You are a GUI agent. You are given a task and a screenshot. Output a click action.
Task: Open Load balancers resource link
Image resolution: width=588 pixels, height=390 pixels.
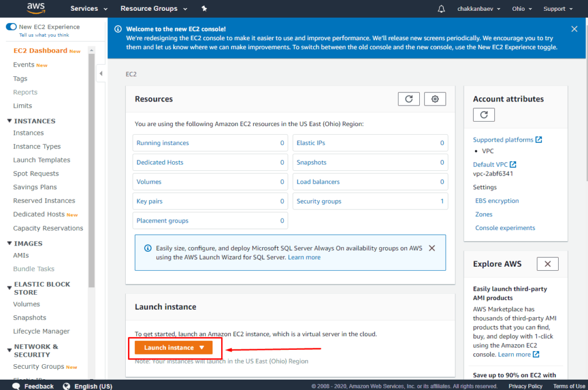point(318,182)
